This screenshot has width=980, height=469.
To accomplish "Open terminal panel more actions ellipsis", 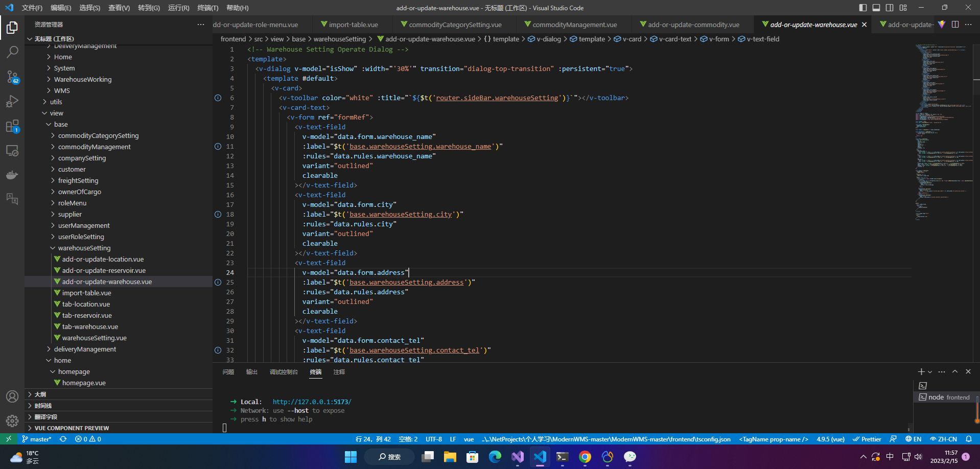I will tap(942, 371).
